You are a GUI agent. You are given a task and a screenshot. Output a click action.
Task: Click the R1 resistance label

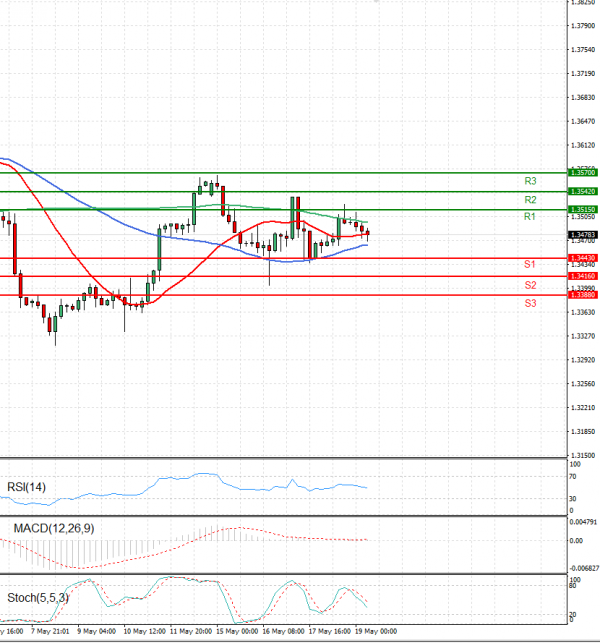tap(529, 216)
